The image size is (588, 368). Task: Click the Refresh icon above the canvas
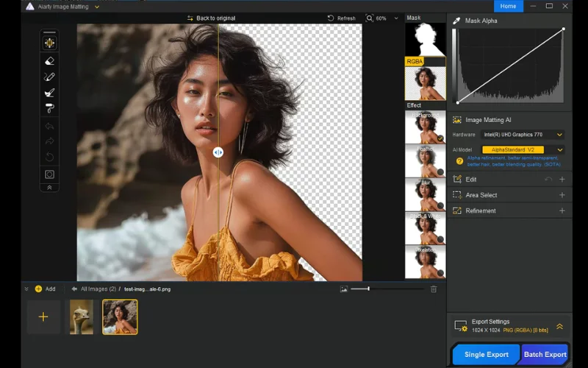pos(331,18)
